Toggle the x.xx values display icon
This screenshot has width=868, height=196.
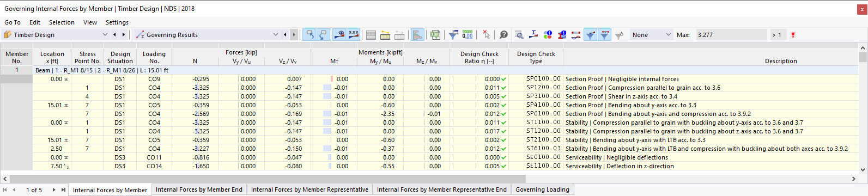pos(354,35)
